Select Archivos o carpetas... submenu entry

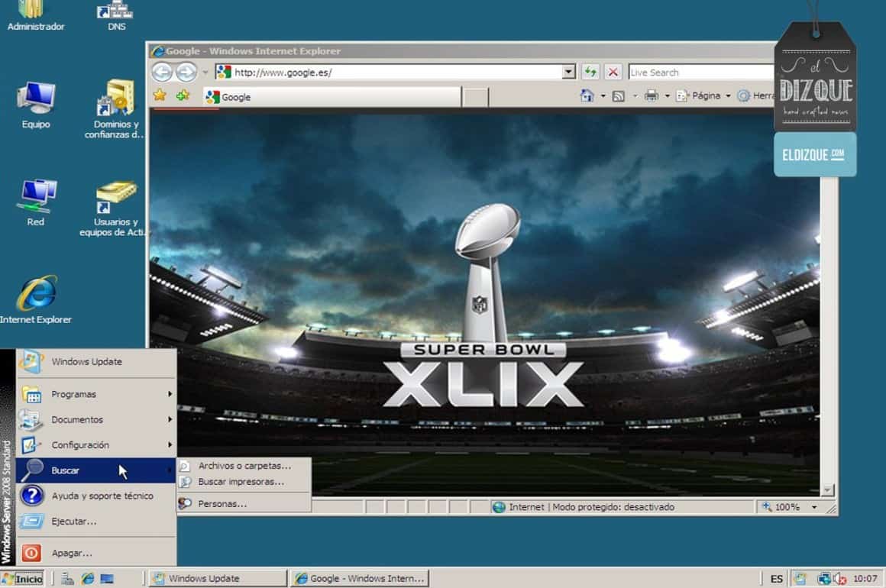pyautogui.click(x=244, y=466)
